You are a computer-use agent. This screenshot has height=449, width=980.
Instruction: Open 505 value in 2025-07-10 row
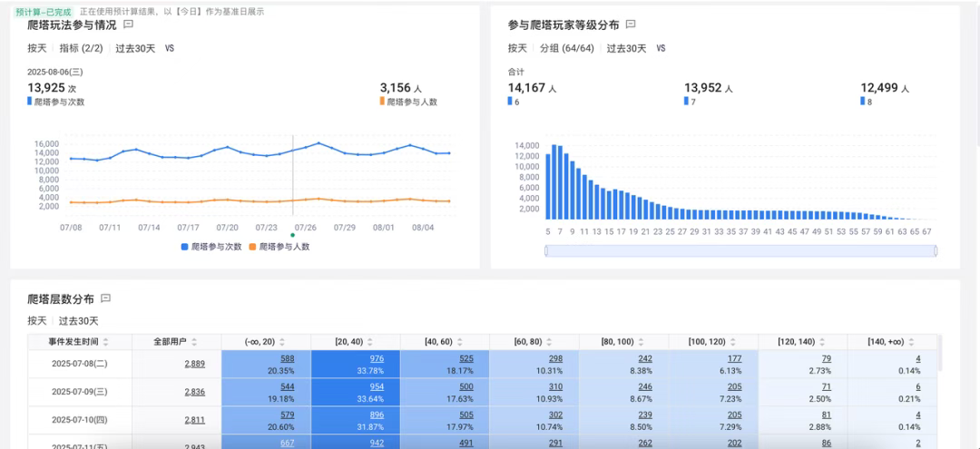coord(466,415)
